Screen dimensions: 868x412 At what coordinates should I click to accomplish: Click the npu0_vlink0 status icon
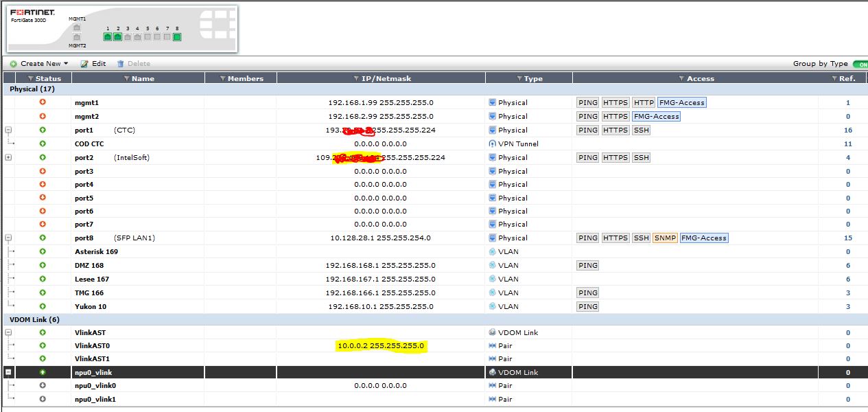[43, 385]
